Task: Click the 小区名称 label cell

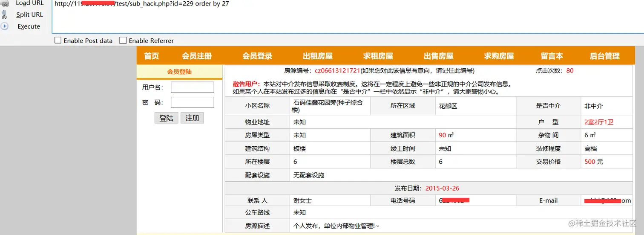Action: pyautogui.click(x=257, y=106)
